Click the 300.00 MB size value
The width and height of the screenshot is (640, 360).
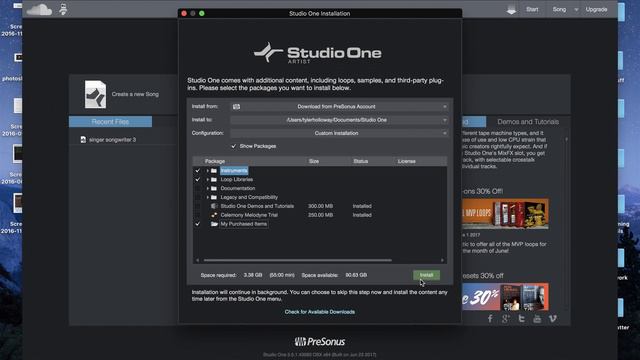(320, 206)
